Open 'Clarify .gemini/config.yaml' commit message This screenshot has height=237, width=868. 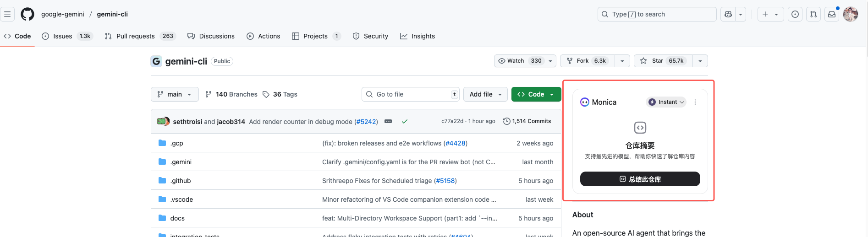click(409, 162)
